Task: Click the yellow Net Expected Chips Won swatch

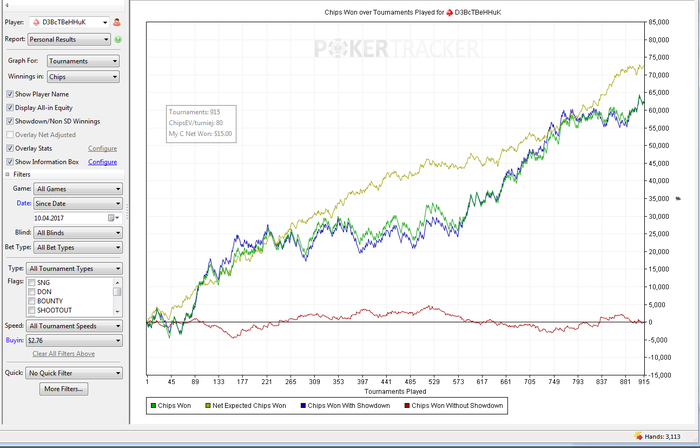Action: point(208,406)
